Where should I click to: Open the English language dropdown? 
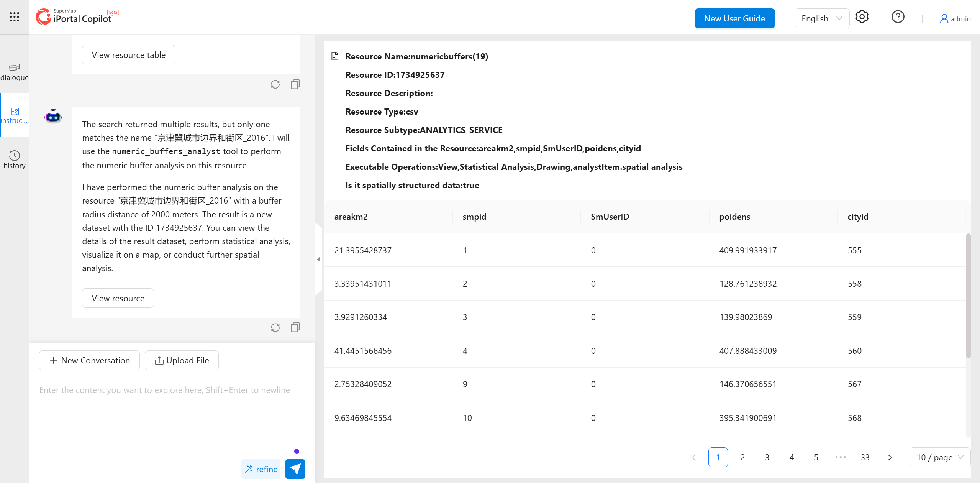coord(822,18)
